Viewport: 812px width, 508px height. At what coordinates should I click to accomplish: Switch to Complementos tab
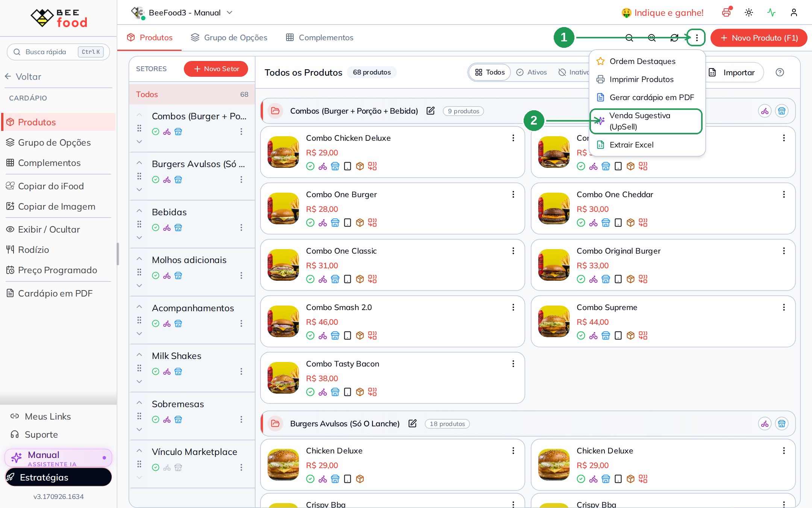point(320,38)
